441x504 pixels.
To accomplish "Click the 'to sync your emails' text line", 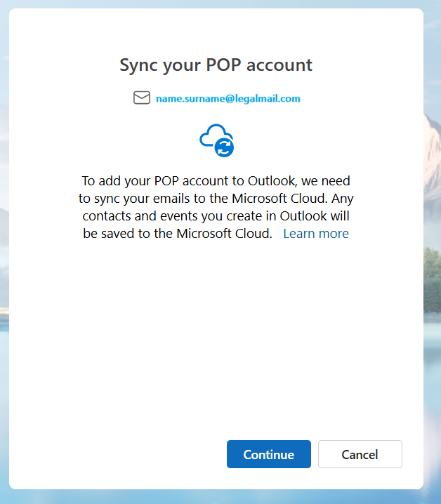I will pyautogui.click(x=216, y=198).
